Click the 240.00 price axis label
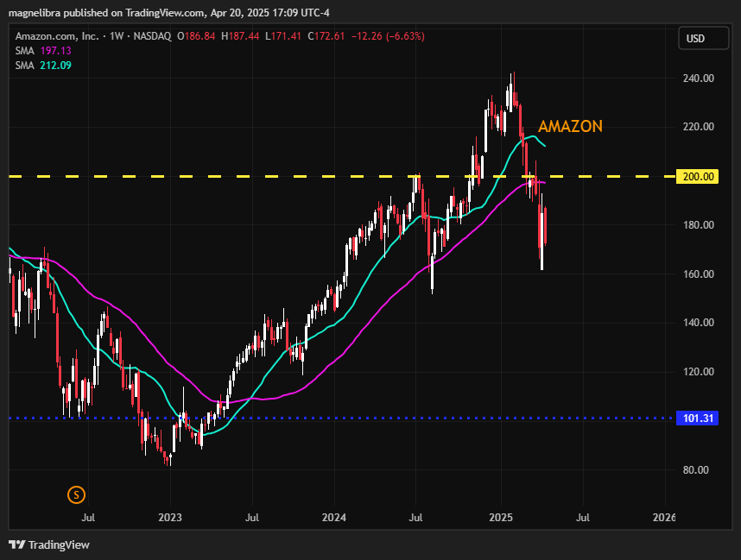This screenshot has height=560, width=741. (698, 79)
